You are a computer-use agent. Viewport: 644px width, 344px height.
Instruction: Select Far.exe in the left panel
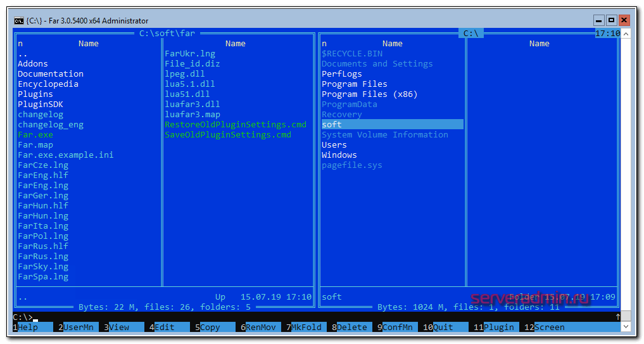pos(35,135)
